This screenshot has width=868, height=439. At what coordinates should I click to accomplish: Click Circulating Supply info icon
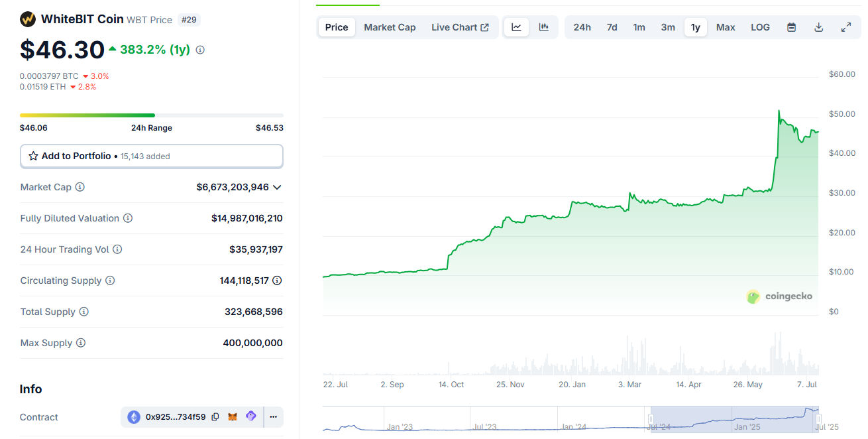pos(110,281)
